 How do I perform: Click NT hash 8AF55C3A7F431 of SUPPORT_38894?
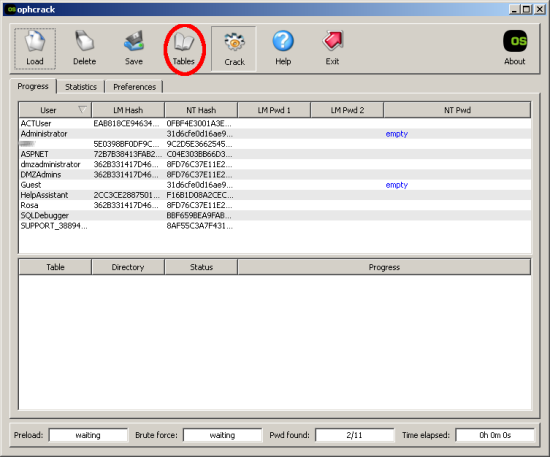tap(199, 226)
